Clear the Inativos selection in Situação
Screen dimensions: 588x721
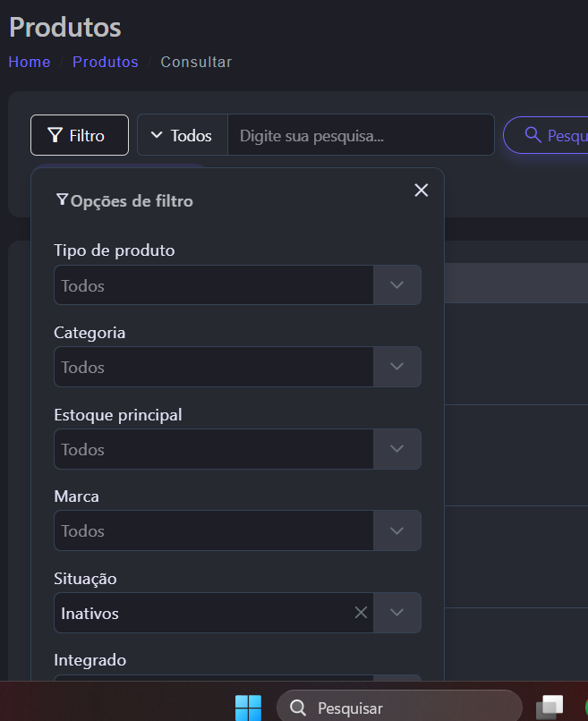point(361,613)
